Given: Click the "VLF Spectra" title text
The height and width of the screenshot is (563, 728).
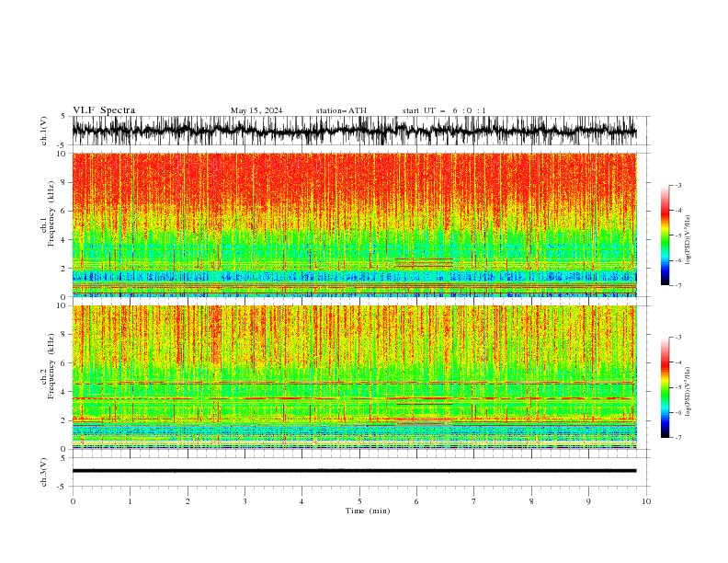Looking at the screenshot, I should [104, 110].
